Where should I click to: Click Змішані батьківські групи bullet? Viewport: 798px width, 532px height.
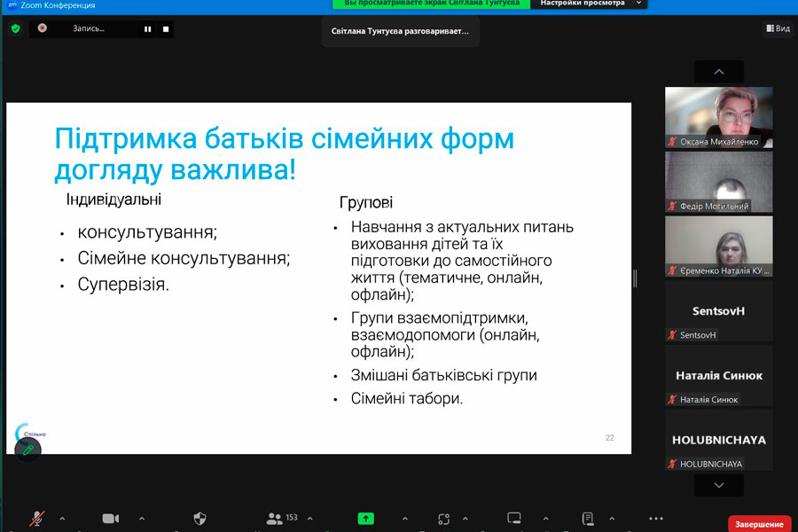click(x=444, y=375)
